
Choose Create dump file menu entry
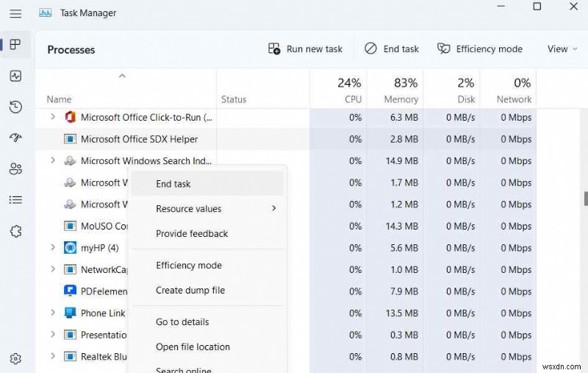click(x=207, y=290)
